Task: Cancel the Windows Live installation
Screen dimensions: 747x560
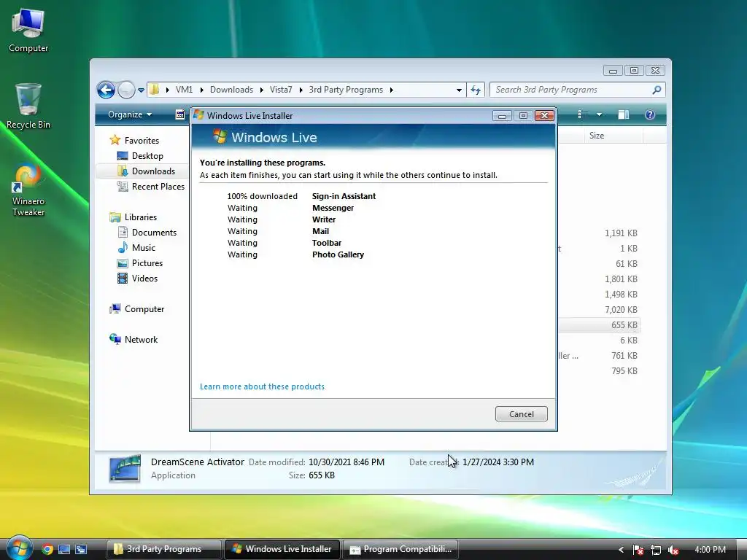Action: point(521,414)
